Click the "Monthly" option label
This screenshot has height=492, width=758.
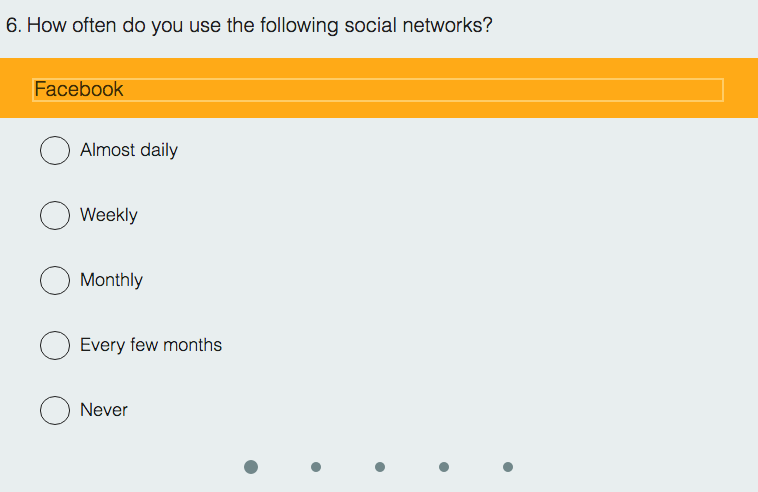pyautogui.click(x=112, y=280)
